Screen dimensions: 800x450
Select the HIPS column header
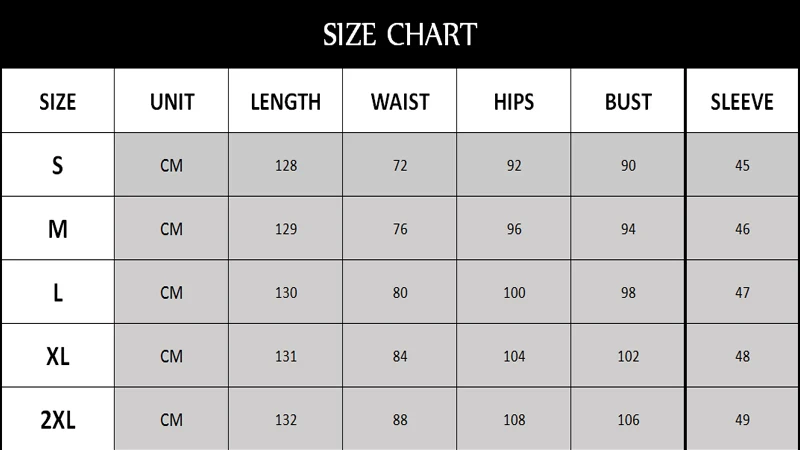coord(514,102)
